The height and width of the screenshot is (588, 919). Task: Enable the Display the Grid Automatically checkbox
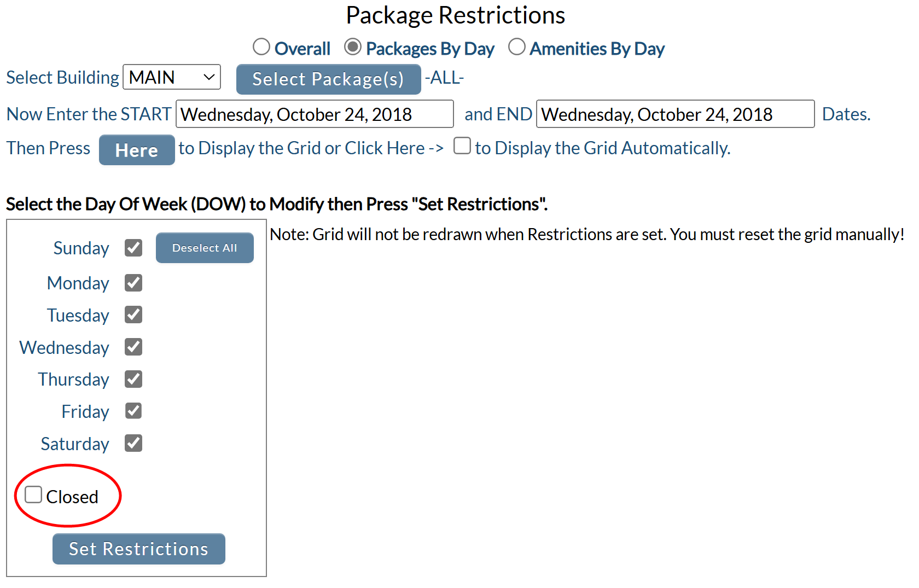coord(462,145)
